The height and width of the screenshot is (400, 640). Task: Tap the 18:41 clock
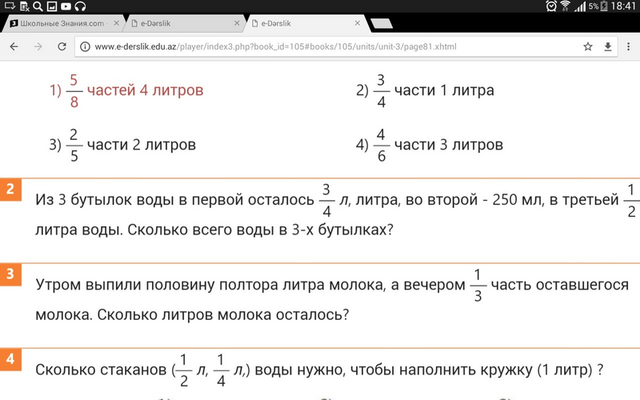(x=623, y=6)
